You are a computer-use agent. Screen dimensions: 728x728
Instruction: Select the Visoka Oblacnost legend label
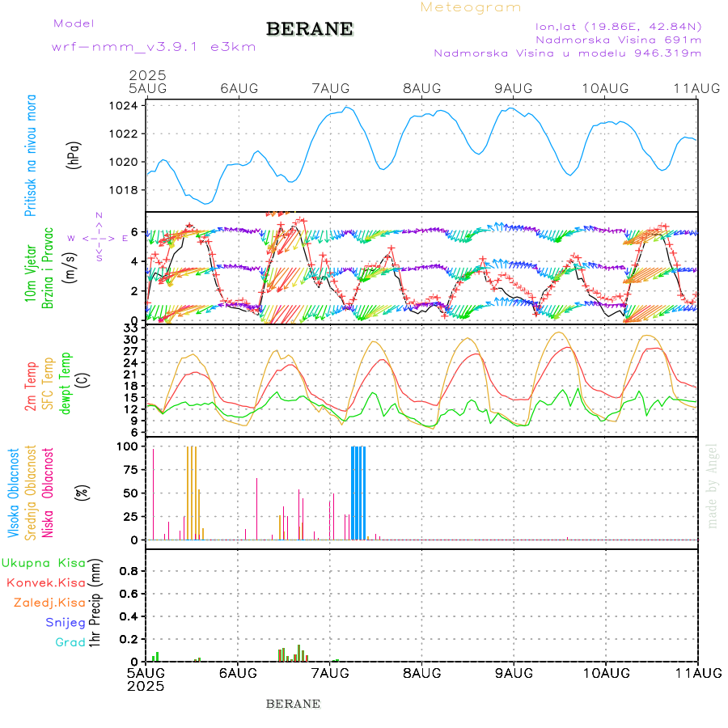[x=15, y=495]
